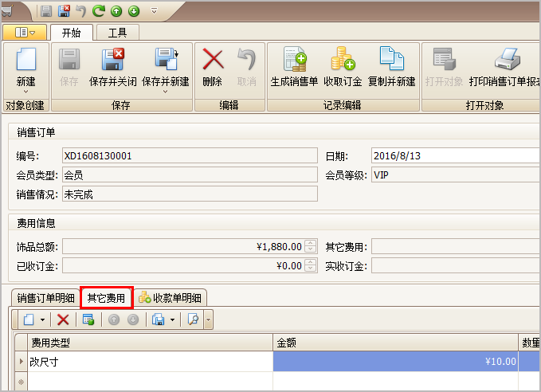Go to next record green down arrow
This screenshot has width=541, height=392.
134,11
